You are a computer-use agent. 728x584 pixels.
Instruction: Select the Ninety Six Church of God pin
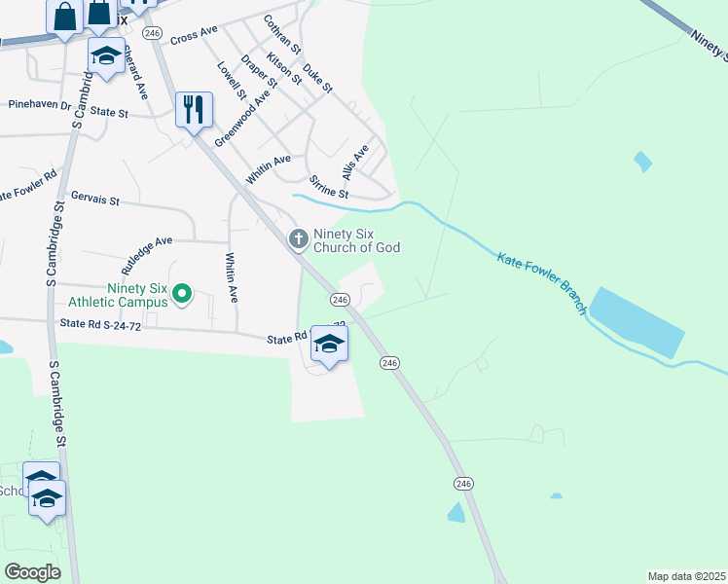[x=299, y=240]
